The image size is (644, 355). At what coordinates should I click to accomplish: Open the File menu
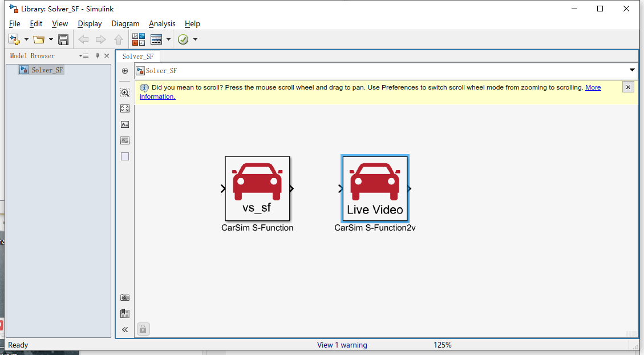click(x=14, y=24)
